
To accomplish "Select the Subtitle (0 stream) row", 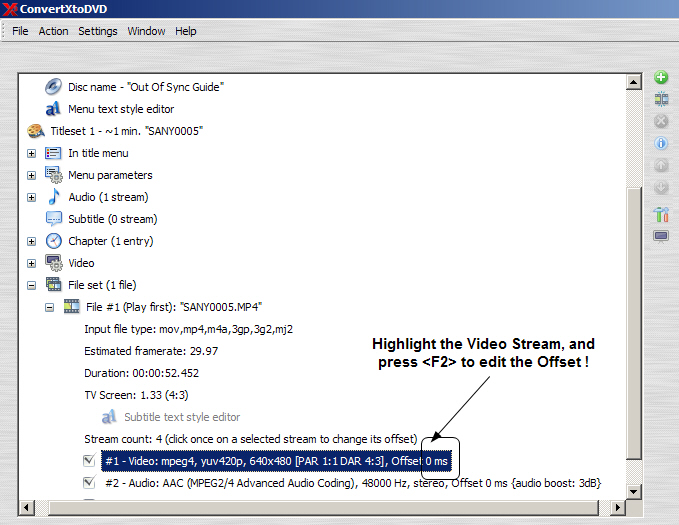I will (113, 219).
